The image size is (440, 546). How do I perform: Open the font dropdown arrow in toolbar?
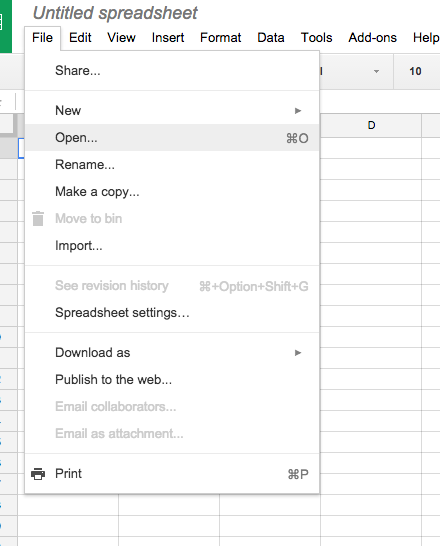pos(376,71)
